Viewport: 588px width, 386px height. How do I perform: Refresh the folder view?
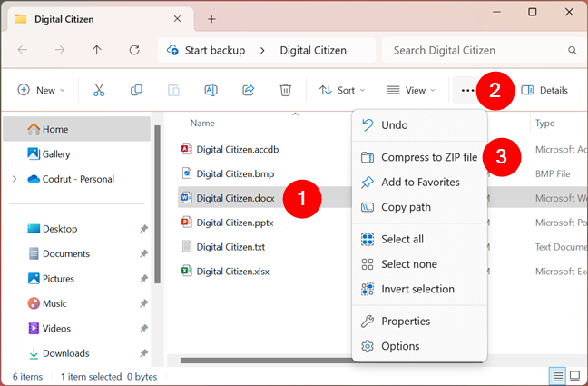(x=134, y=50)
